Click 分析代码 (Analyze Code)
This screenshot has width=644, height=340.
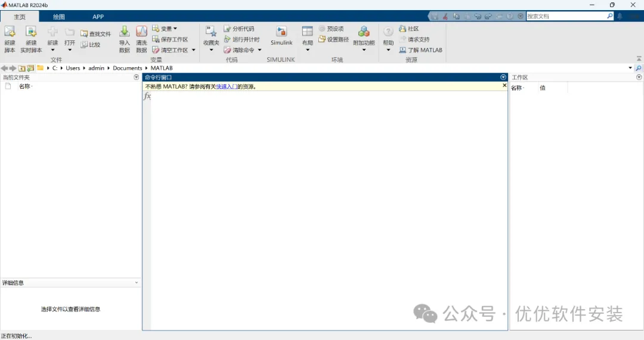point(239,29)
